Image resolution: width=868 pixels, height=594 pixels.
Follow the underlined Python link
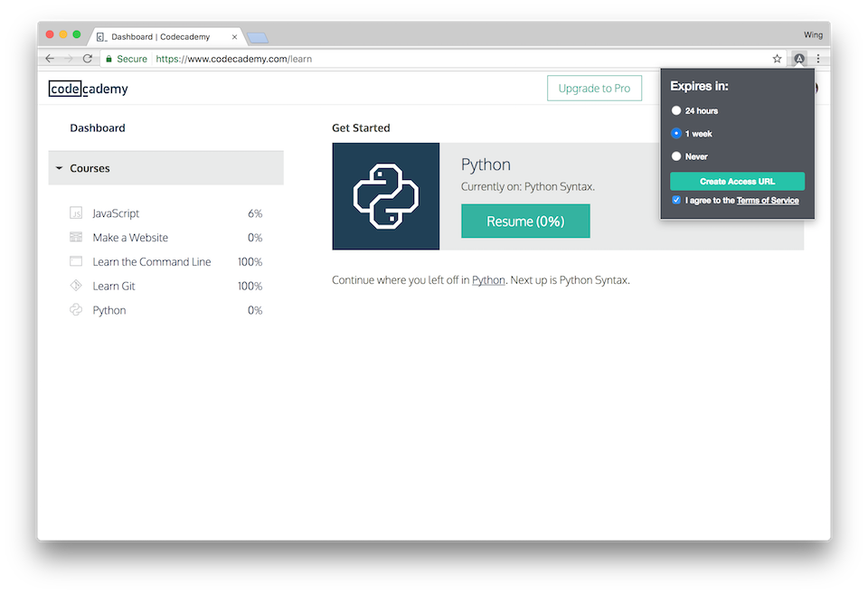click(x=488, y=280)
